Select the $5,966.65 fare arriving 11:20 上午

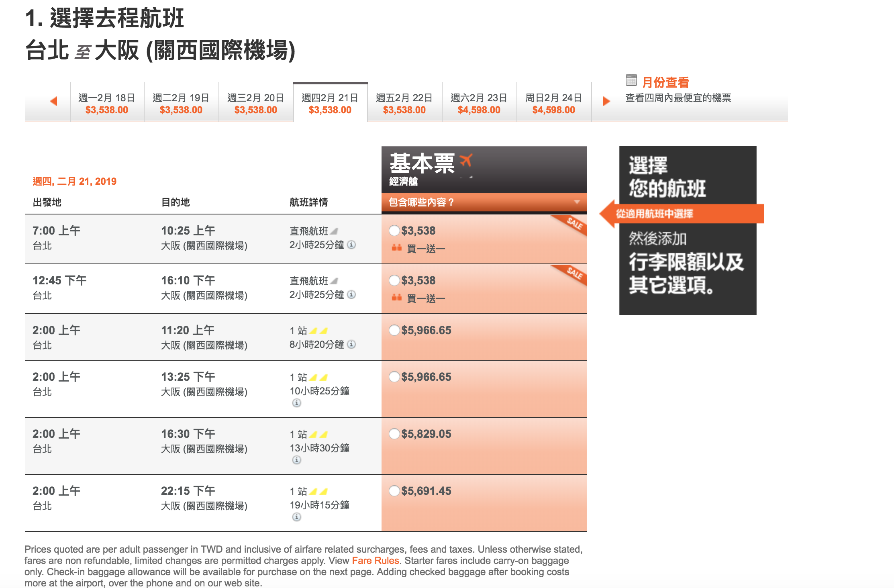click(x=394, y=330)
